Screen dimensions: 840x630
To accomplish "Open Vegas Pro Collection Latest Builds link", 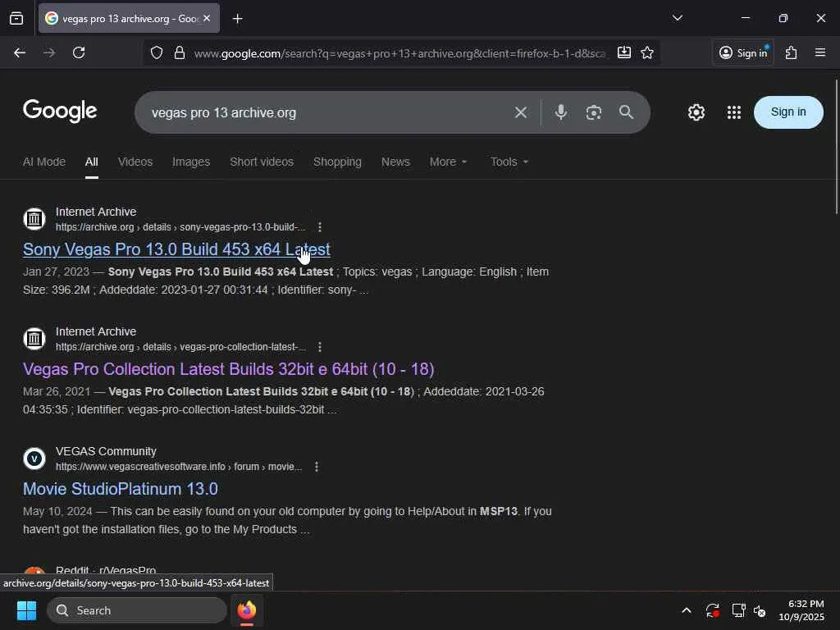I will pyautogui.click(x=228, y=369).
